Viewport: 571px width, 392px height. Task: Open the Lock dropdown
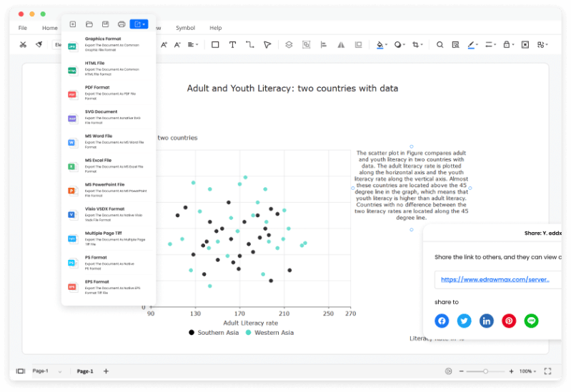508,45
